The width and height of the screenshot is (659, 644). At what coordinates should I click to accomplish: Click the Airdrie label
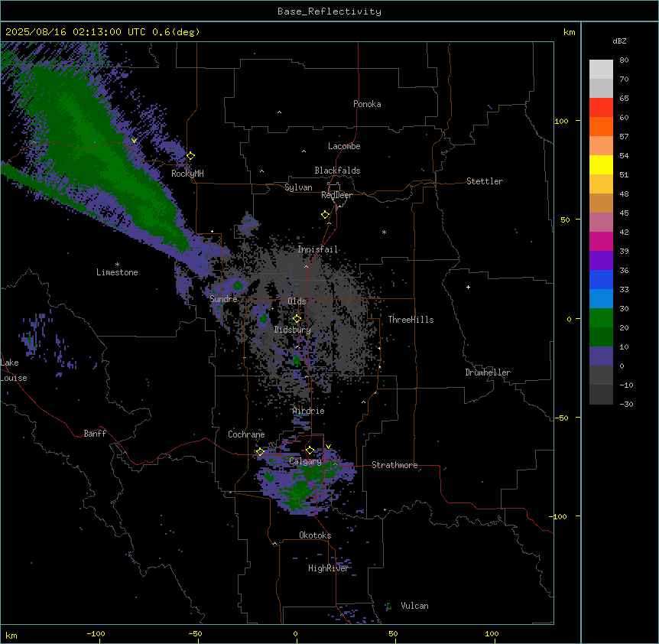pyautogui.click(x=309, y=411)
